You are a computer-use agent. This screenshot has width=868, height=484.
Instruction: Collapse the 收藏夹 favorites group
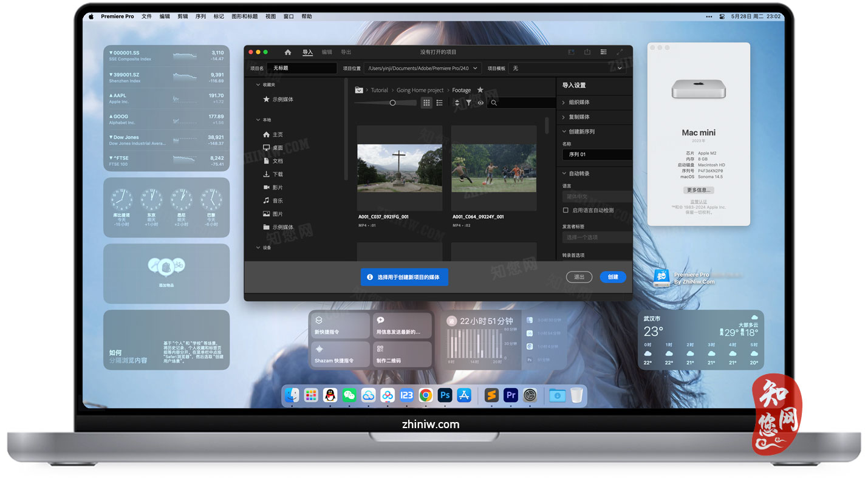(258, 85)
